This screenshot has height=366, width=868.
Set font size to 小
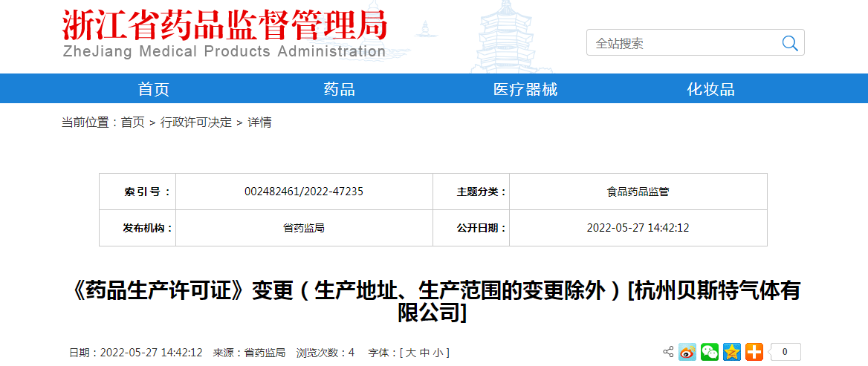(x=437, y=353)
